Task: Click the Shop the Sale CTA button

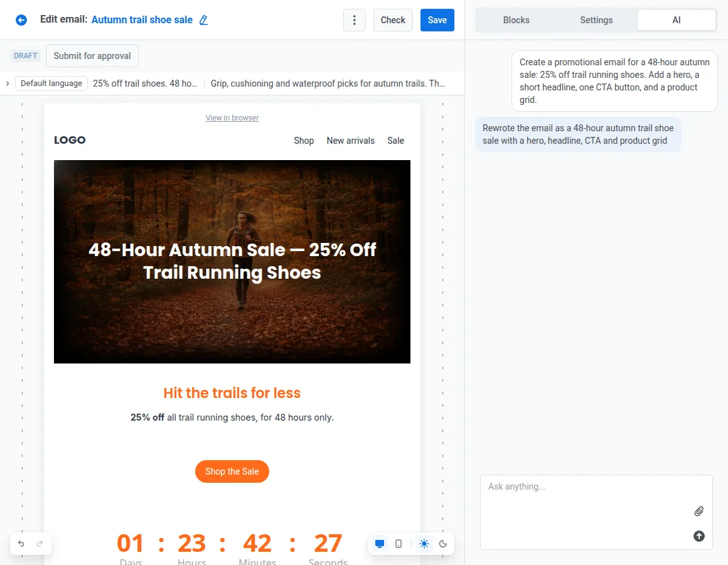Action: 232,471
